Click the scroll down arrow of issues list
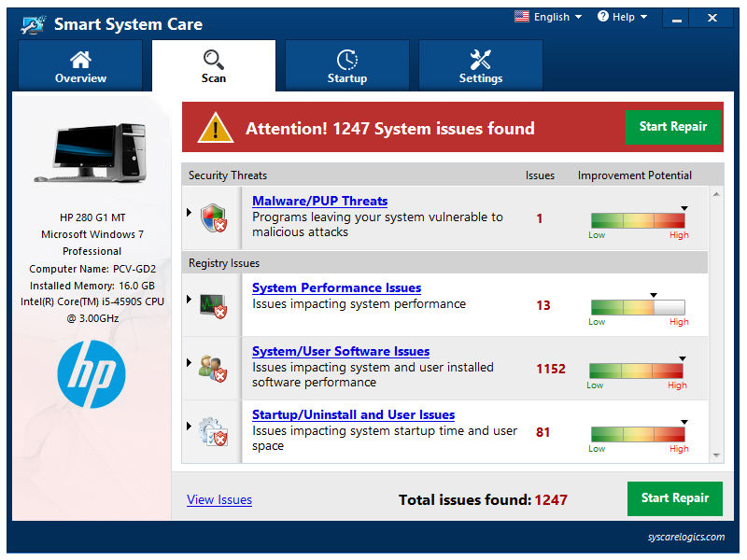Image resolution: width=747 pixels, height=560 pixels. point(716,455)
